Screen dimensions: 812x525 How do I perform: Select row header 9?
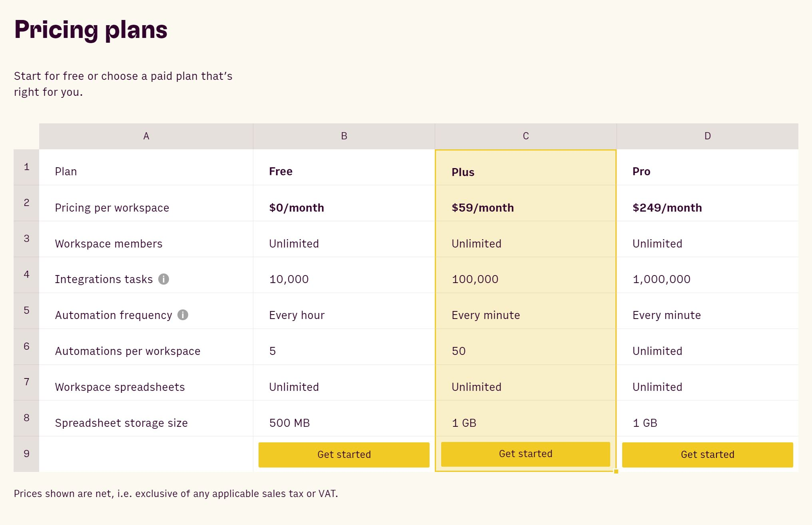pos(26,454)
